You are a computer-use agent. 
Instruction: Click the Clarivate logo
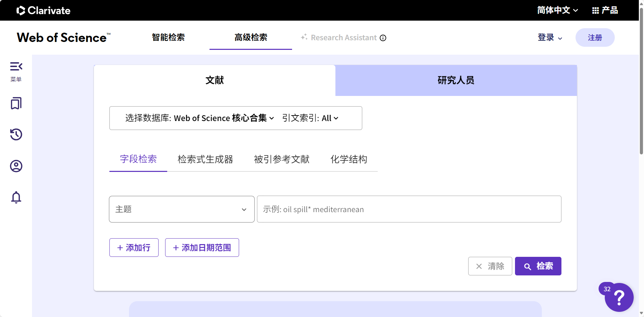pyautogui.click(x=43, y=10)
